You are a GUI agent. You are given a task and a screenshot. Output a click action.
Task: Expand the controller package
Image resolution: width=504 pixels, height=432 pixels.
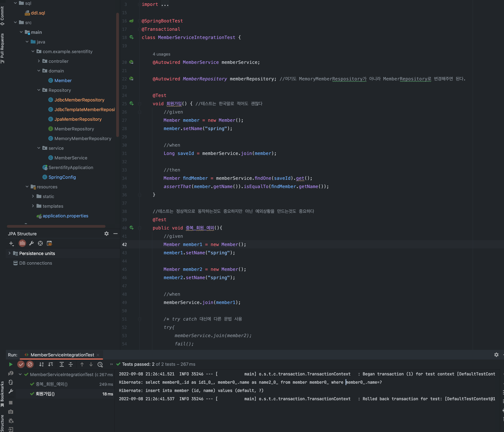click(39, 61)
